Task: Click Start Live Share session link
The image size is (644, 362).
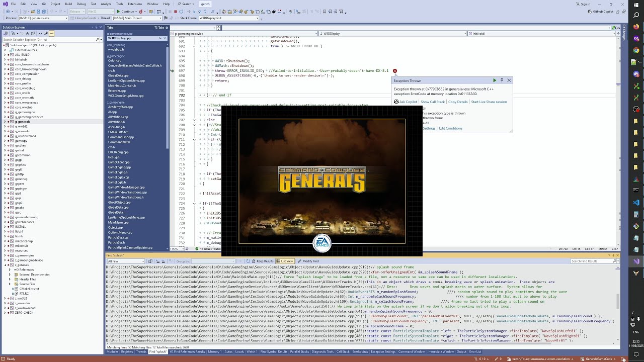Action: 489,102
